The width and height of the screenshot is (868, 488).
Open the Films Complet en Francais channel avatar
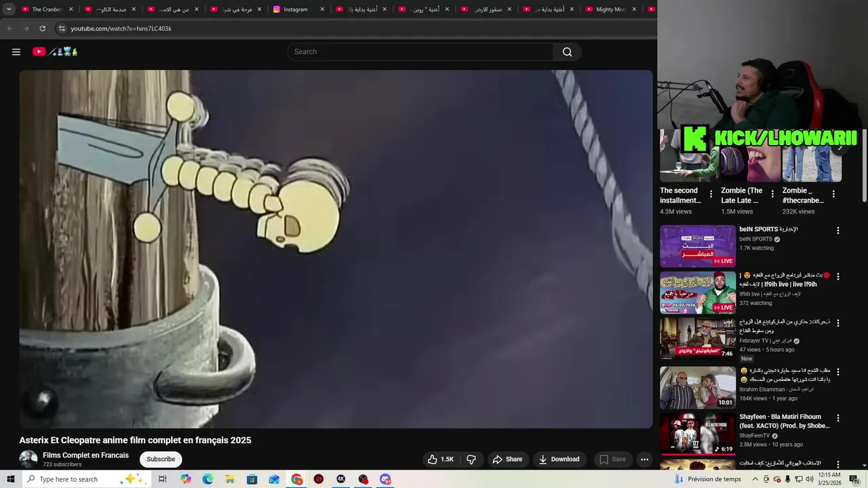pyautogui.click(x=28, y=460)
